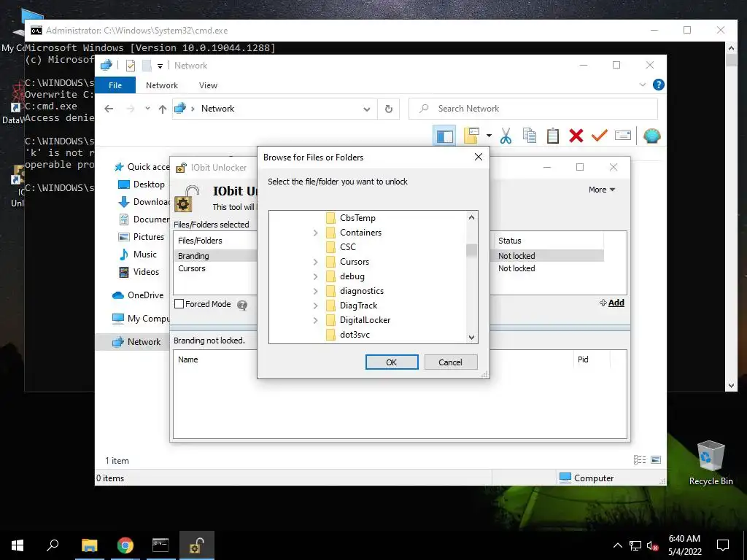Open the File tab in Explorer
The image size is (747, 560).
tap(115, 85)
